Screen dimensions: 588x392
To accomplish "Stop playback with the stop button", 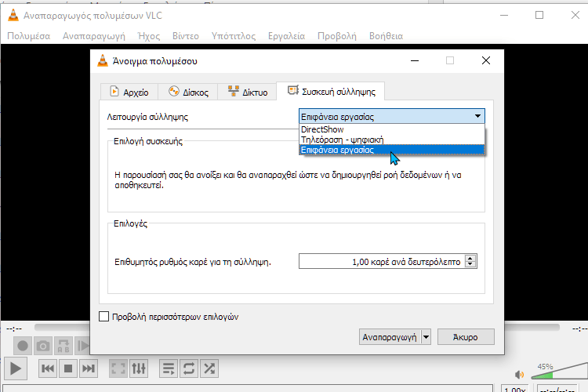I will click(x=68, y=368).
